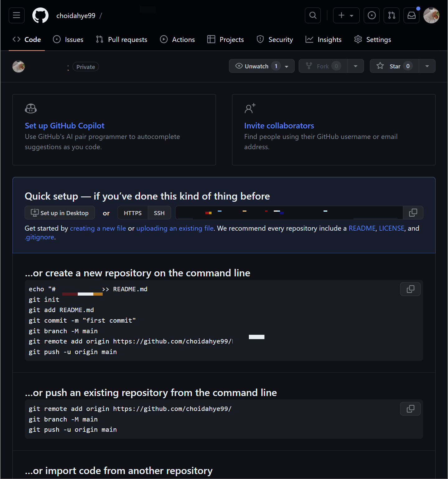This screenshot has height=479, width=448.
Task: Go to the GitHub home logo
Action: tap(40, 15)
